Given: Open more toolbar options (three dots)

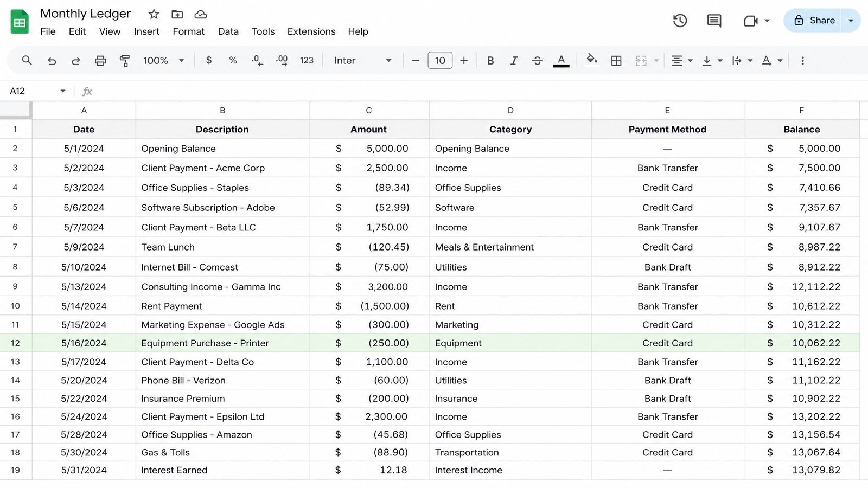Looking at the screenshot, I should point(803,61).
